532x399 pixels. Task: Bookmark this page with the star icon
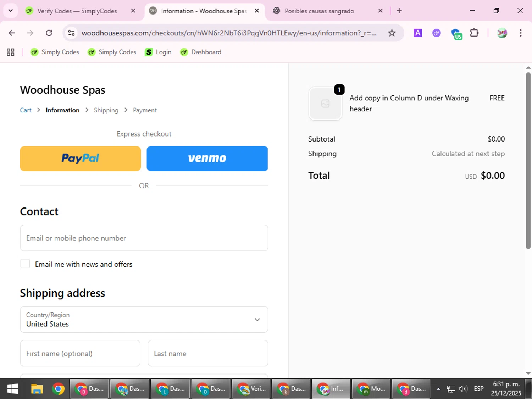click(392, 33)
